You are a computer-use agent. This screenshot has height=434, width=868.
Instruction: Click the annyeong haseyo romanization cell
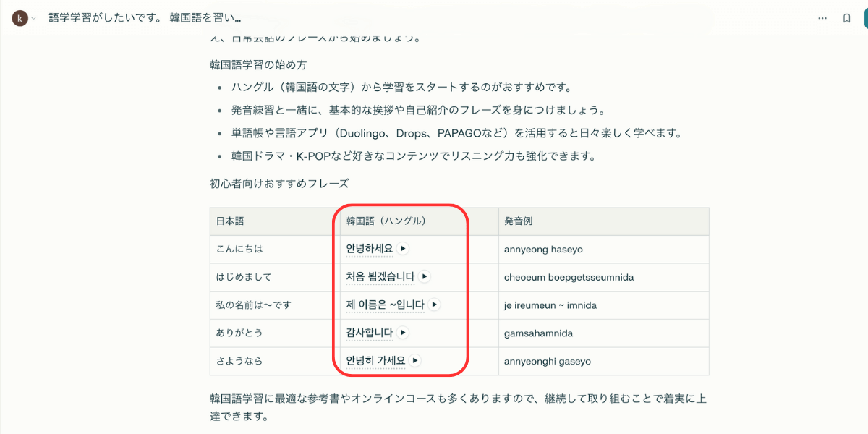click(x=543, y=249)
